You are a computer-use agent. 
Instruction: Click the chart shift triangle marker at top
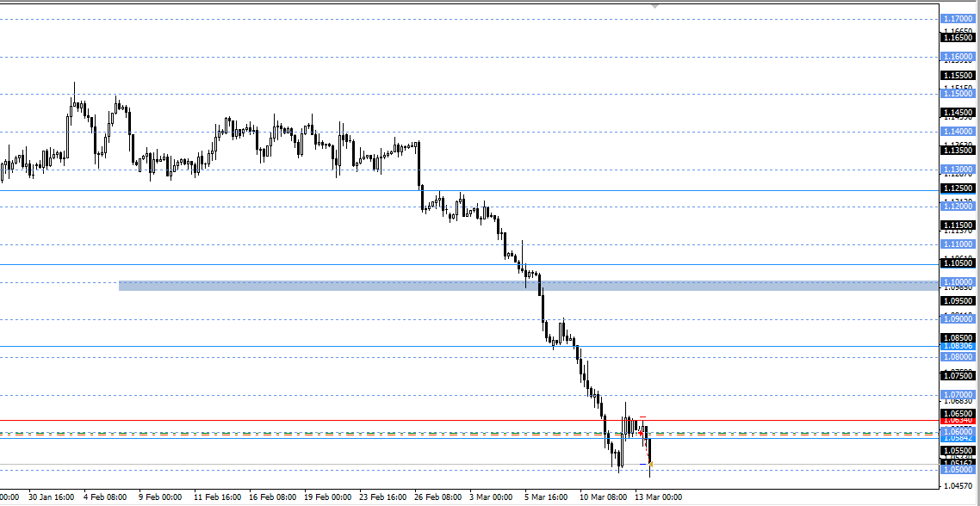[x=654, y=6]
